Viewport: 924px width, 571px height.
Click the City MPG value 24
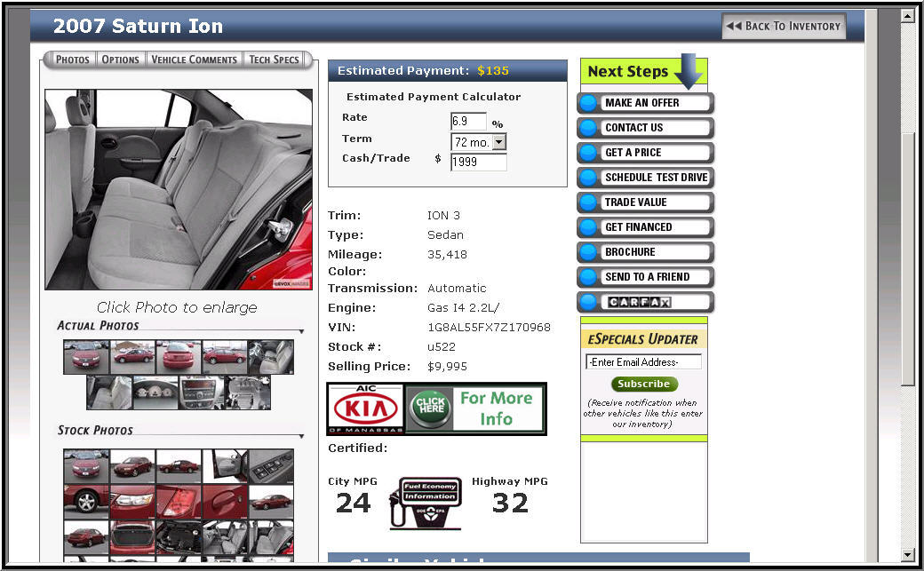354,503
